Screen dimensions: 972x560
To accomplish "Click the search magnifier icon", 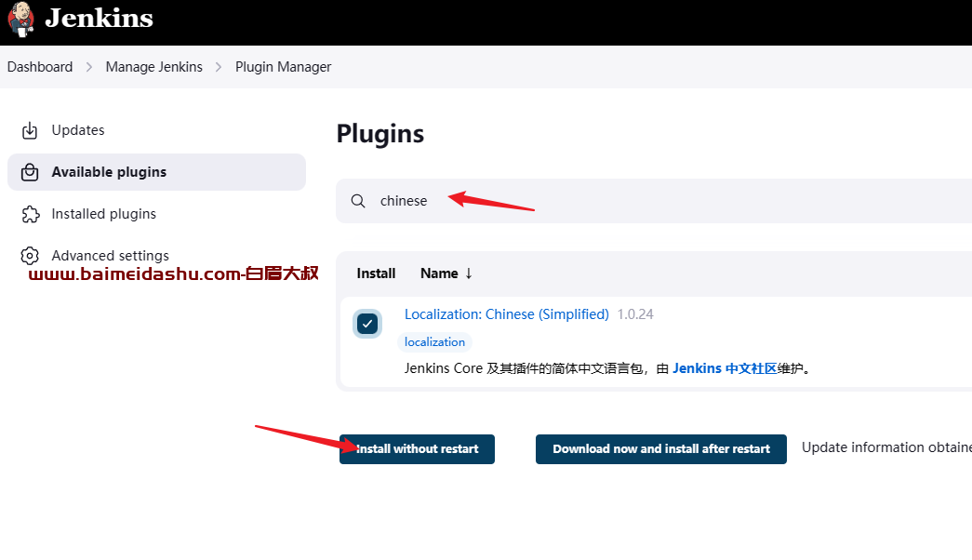I will point(358,201).
